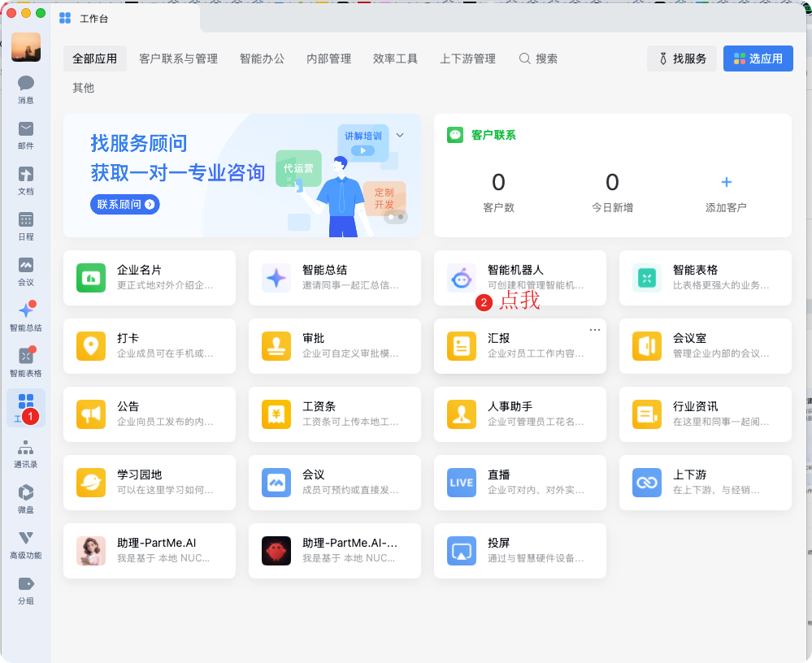Open the 审批 approval app
Screen dimensions: 812x663
pos(335,346)
